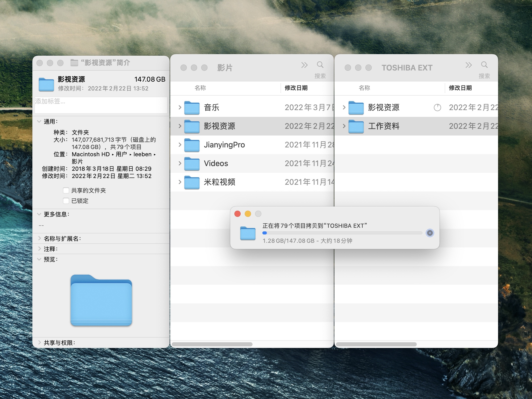Cancel the copy with the circled X icon
The image size is (532, 399).
[x=430, y=233]
